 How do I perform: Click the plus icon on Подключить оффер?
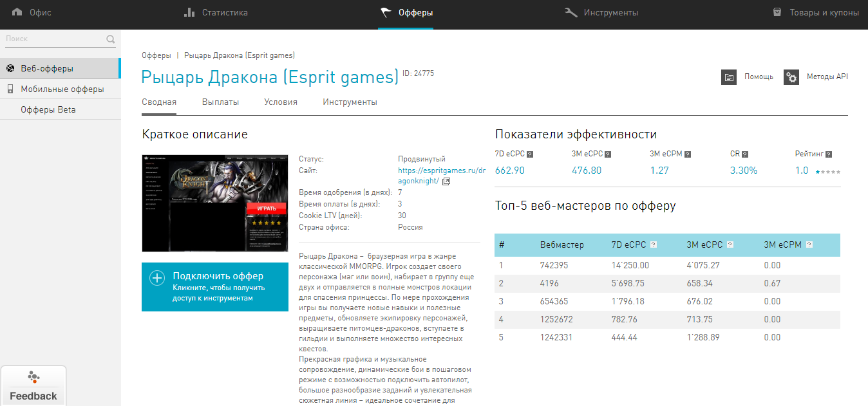click(157, 278)
